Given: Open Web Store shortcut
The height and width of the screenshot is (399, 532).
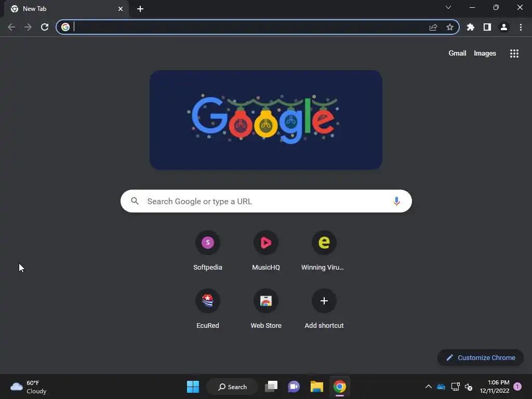Looking at the screenshot, I should point(266,309).
